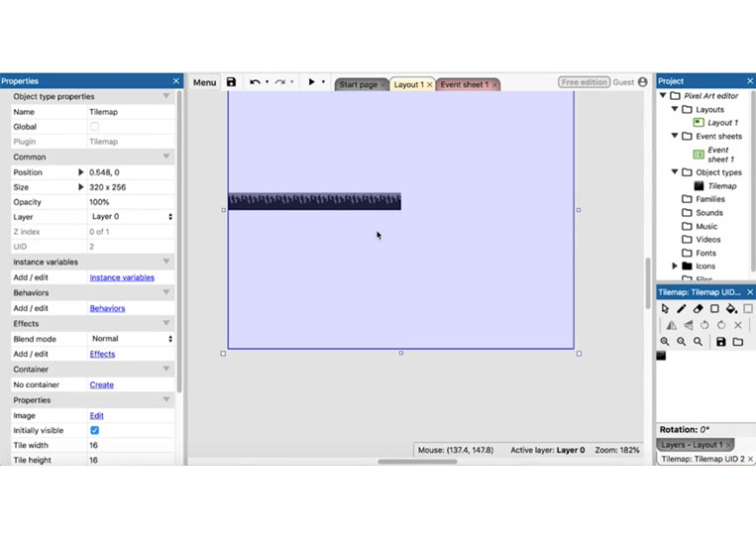Close the Properties panel with its X
The width and height of the screenshot is (756, 536).
pos(176,81)
